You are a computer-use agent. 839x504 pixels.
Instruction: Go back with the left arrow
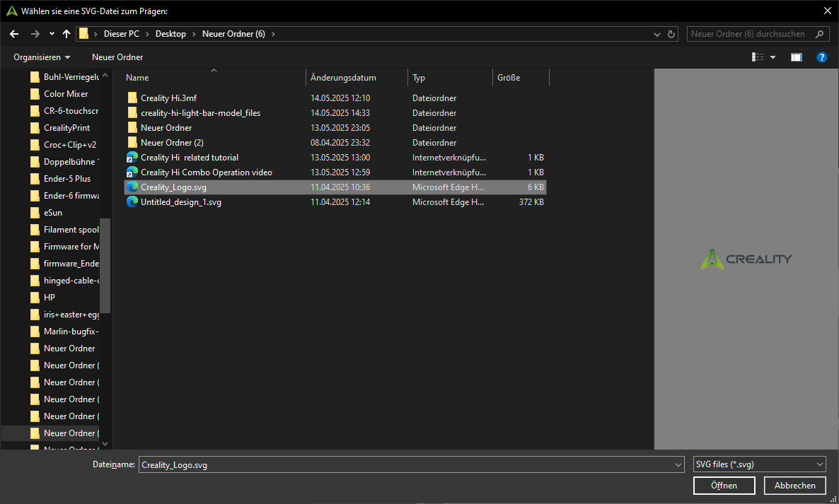pos(14,34)
